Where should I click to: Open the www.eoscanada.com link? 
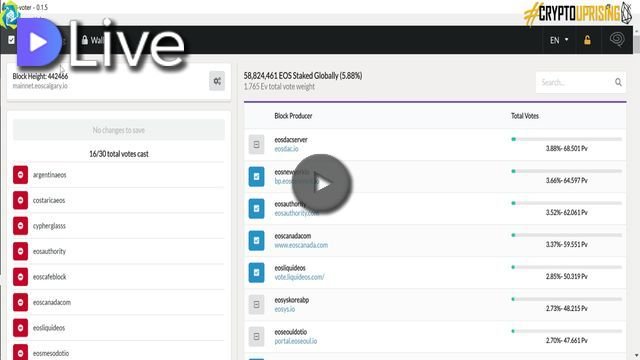301,245
